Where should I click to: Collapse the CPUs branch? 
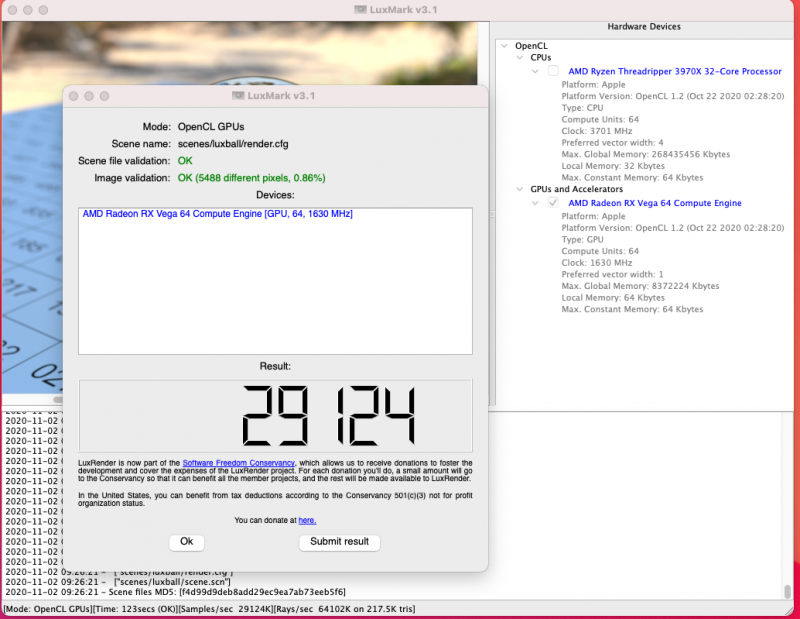point(519,57)
